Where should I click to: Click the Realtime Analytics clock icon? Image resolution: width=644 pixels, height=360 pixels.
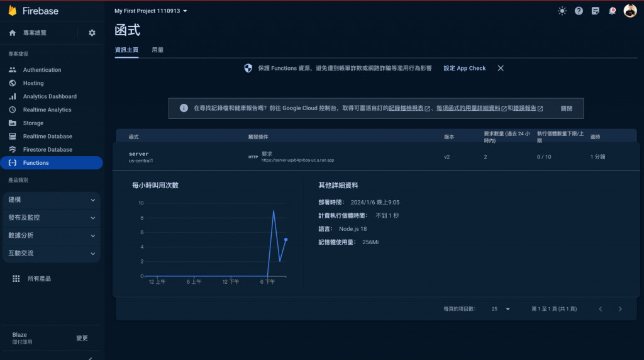pos(13,110)
